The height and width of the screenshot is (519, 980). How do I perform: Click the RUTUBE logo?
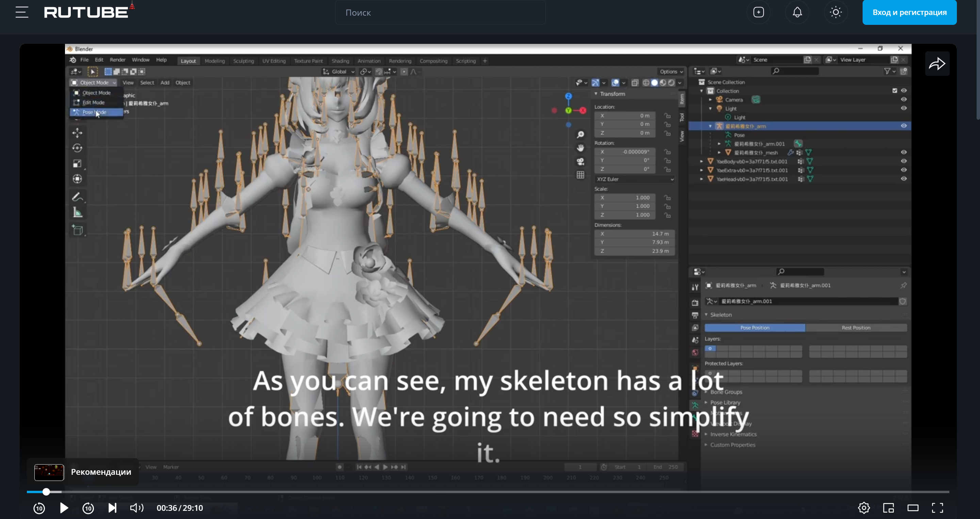coord(86,12)
